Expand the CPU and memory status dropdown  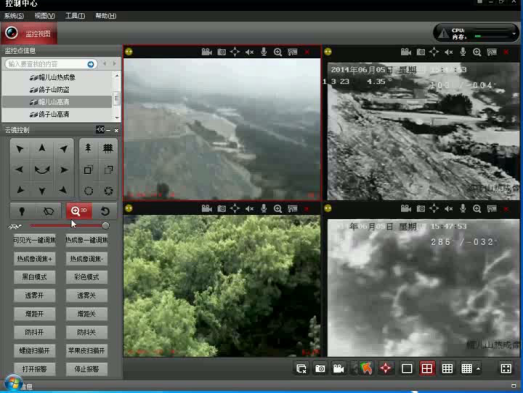[x=514, y=33]
